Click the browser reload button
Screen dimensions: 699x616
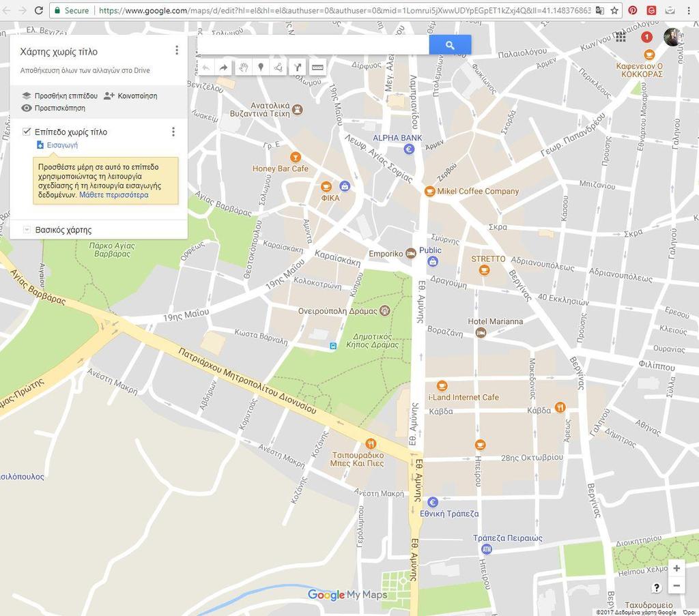(x=39, y=10)
